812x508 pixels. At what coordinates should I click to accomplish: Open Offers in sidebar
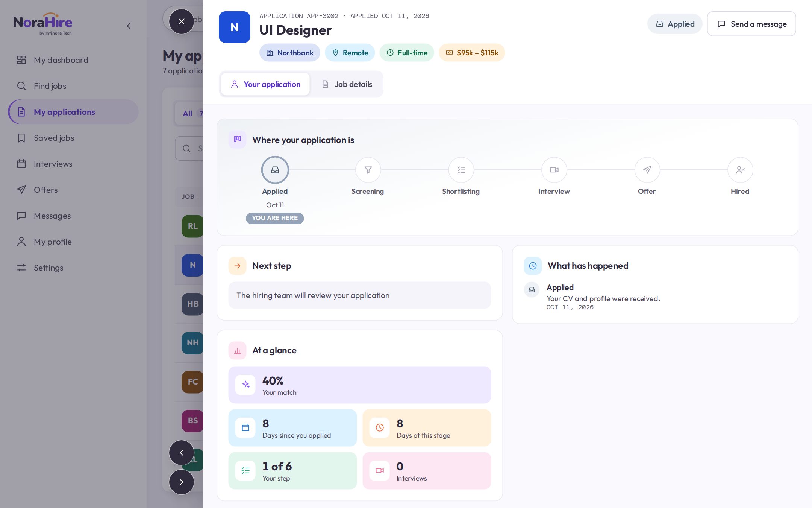click(x=73, y=190)
